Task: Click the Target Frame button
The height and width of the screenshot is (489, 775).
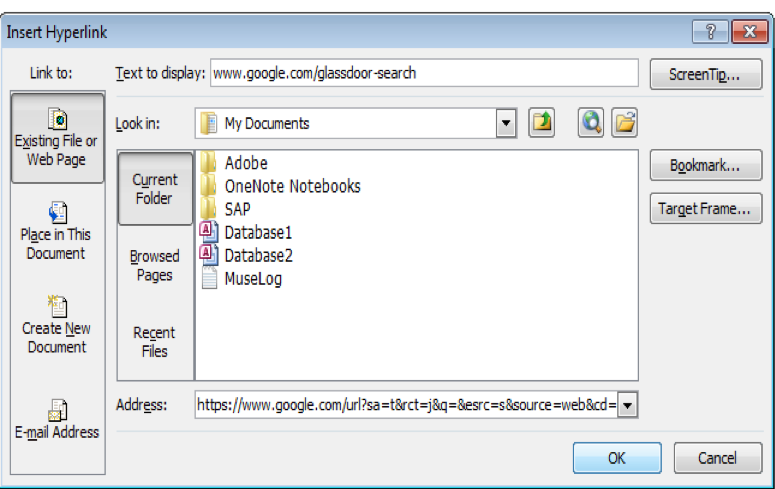Action: point(705,209)
